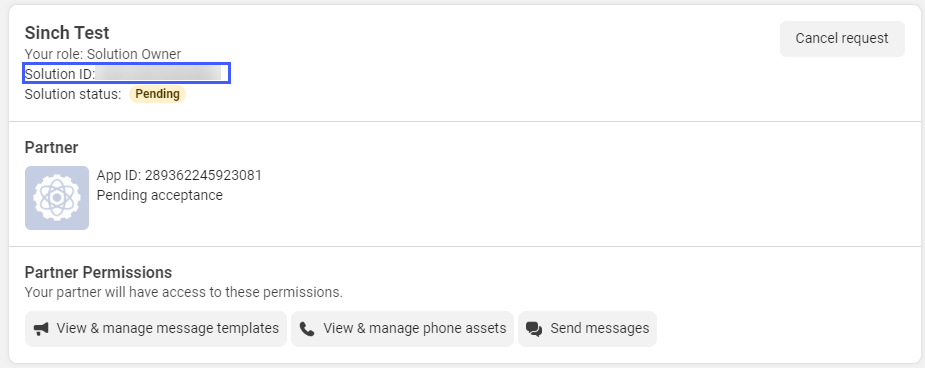The width and height of the screenshot is (925, 368).
Task: Click the blurred Solution ID value
Action: (160, 74)
